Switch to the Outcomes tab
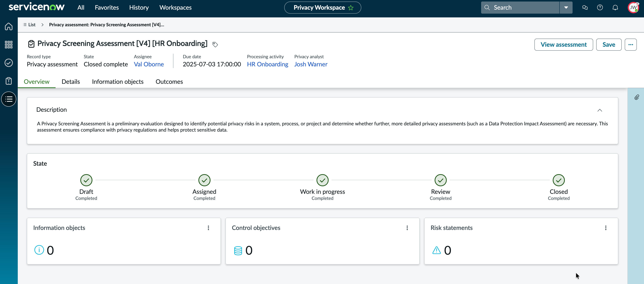The height and width of the screenshot is (284, 644). (169, 81)
